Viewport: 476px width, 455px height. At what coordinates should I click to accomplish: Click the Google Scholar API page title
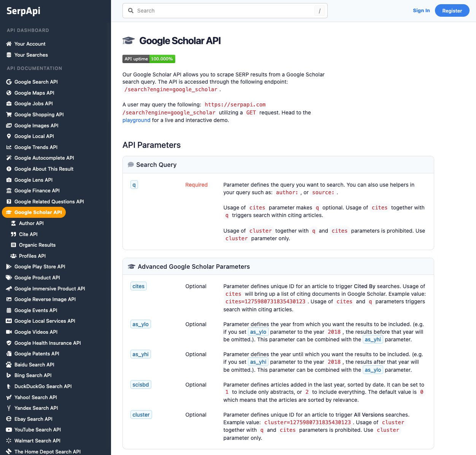click(x=180, y=41)
